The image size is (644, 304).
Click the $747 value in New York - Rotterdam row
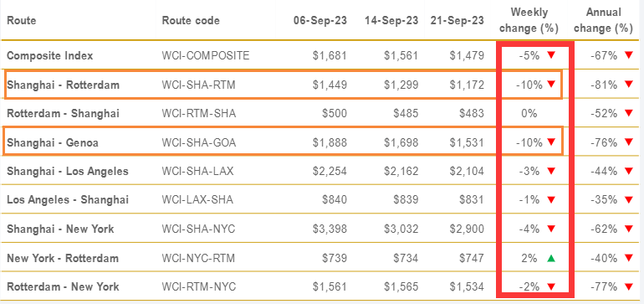(472, 258)
